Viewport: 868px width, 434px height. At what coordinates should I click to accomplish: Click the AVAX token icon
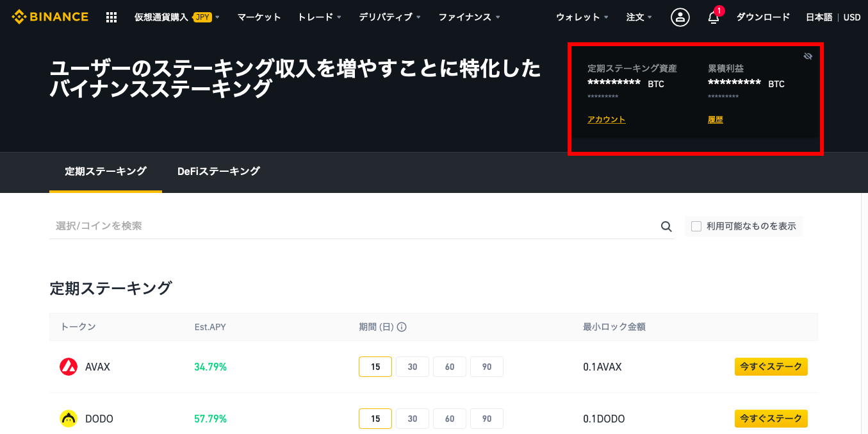point(69,367)
